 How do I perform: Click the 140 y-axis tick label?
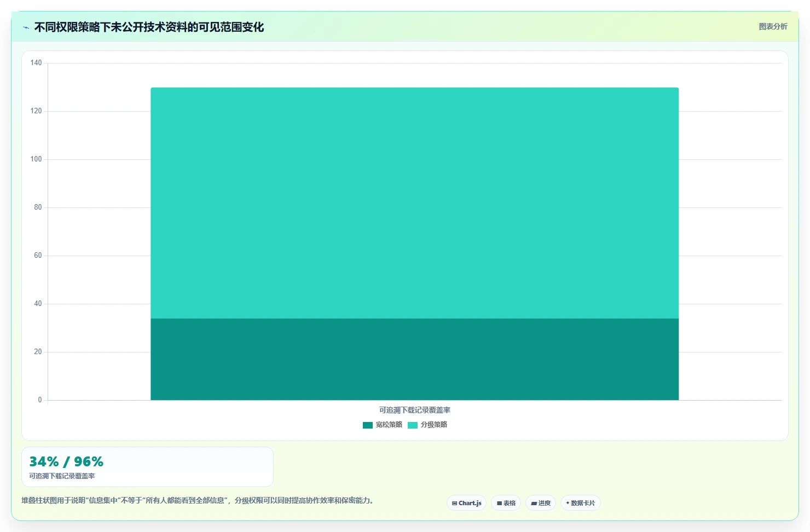36,63
